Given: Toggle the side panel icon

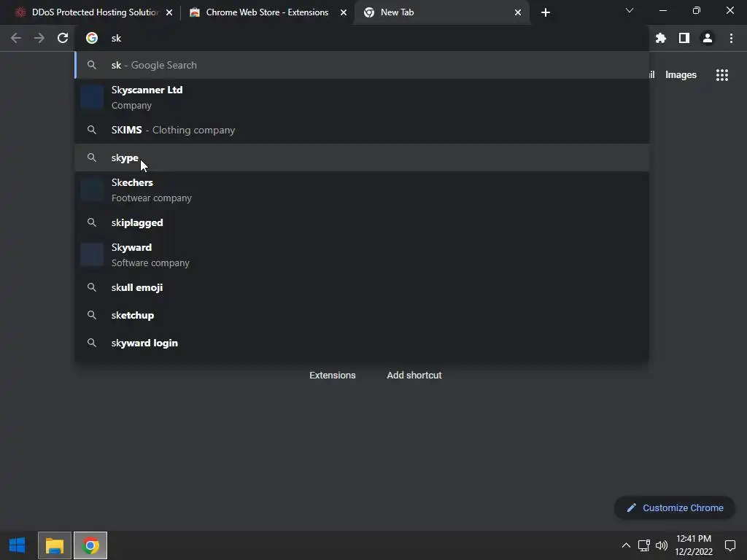Looking at the screenshot, I should 684,38.
